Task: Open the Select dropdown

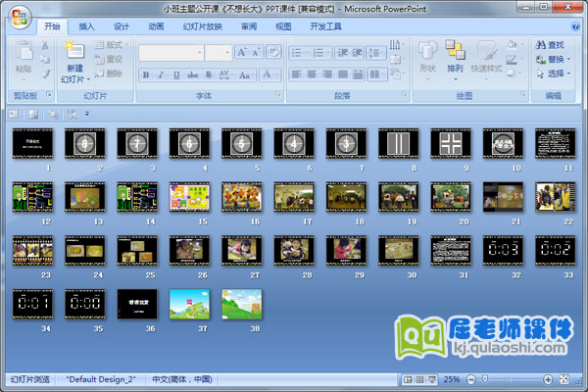Action: coord(553,73)
